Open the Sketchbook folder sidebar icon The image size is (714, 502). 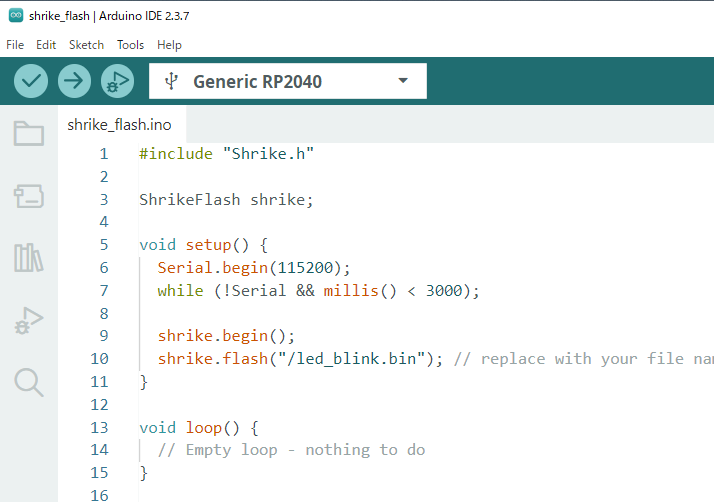pyautogui.click(x=29, y=133)
